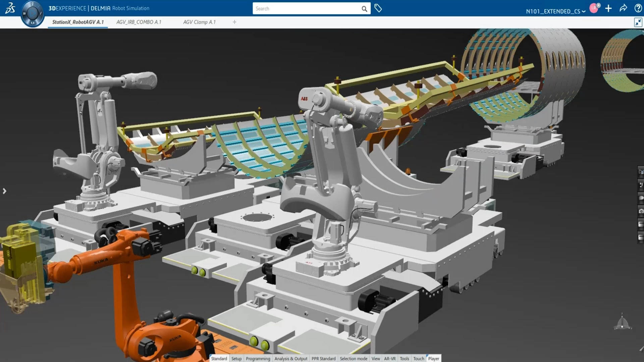Add a new tab with plus
The height and width of the screenshot is (362, 644).
[234, 22]
